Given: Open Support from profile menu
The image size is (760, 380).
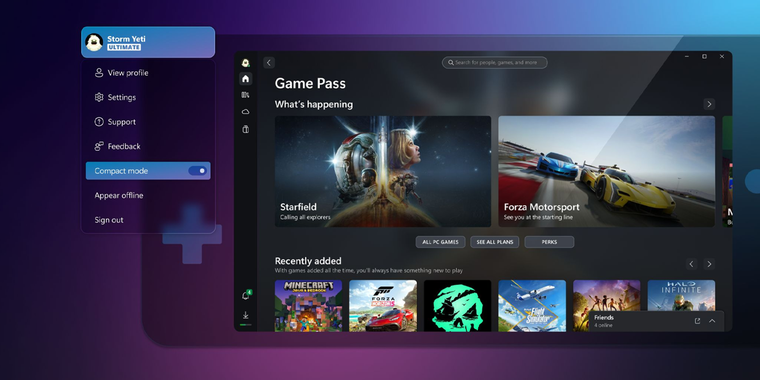Looking at the screenshot, I should pos(148,122).
